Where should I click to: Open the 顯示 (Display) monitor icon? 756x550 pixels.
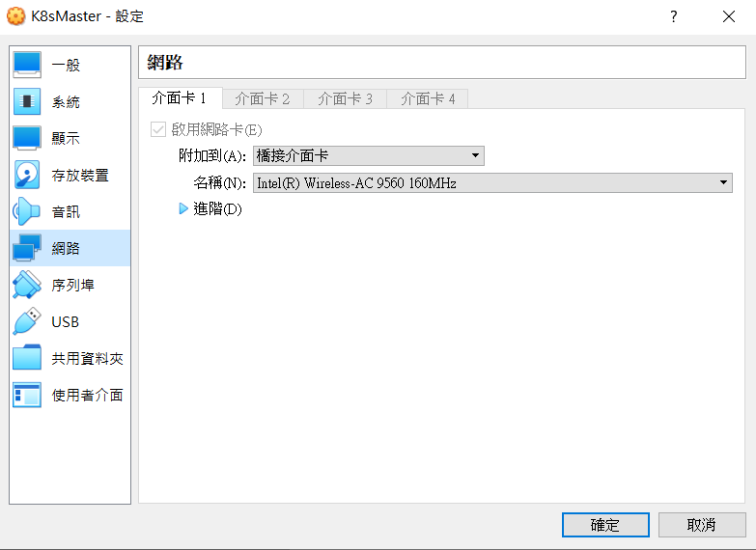27,138
